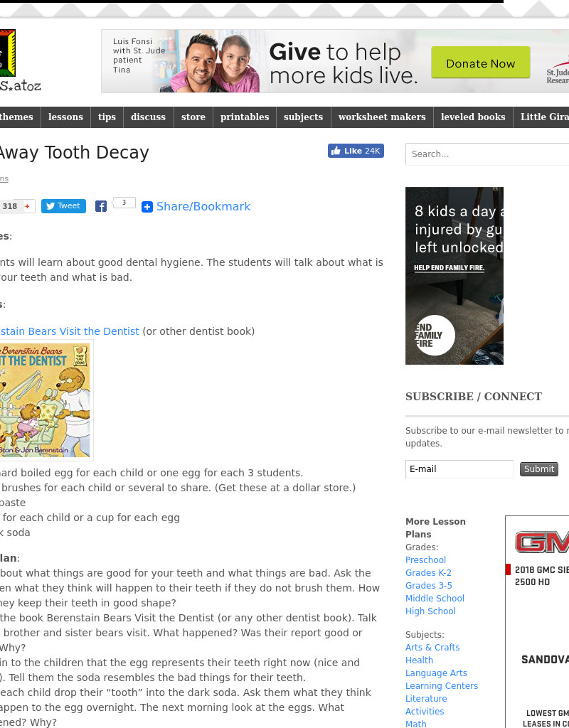Select worksheet makers from the navigation bar
569x728 pixels.
tap(382, 117)
